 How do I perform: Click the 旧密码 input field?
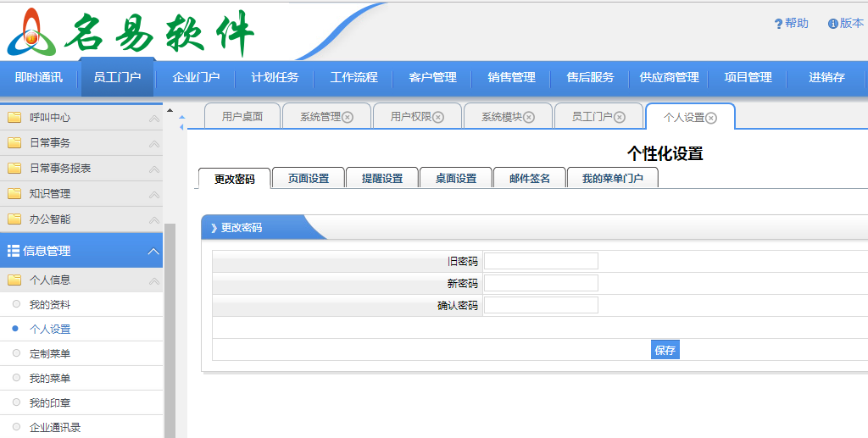click(541, 261)
